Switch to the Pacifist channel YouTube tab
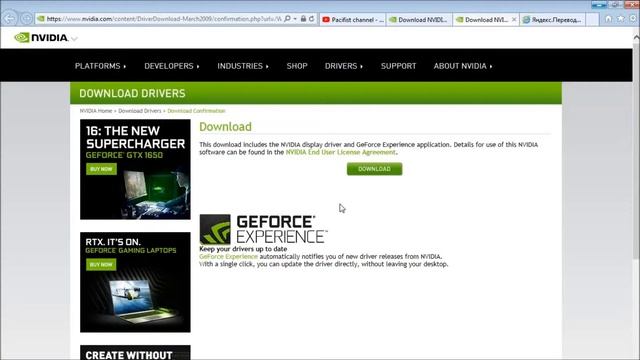The height and width of the screenshot is (360, 640). pos(353,19)
